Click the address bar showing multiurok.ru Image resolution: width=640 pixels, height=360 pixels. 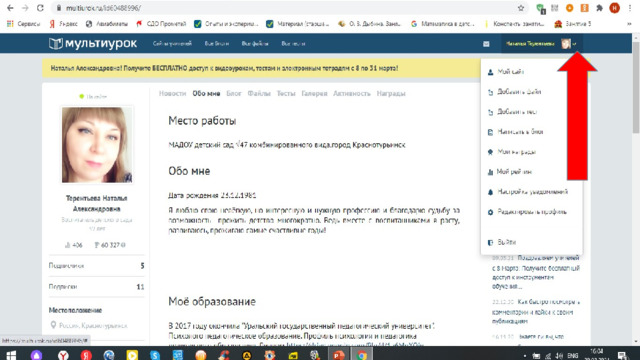pyautogui.click(x=286, y=8)
